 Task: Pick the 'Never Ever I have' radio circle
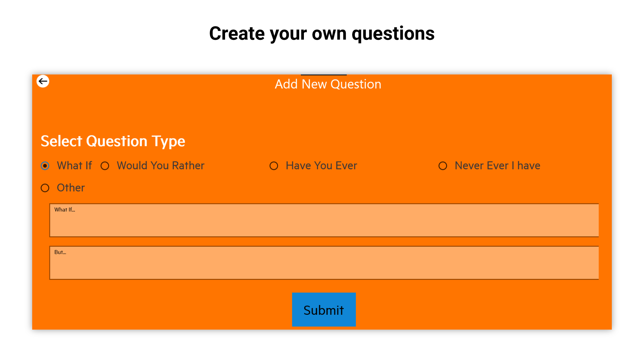point(443,166)
